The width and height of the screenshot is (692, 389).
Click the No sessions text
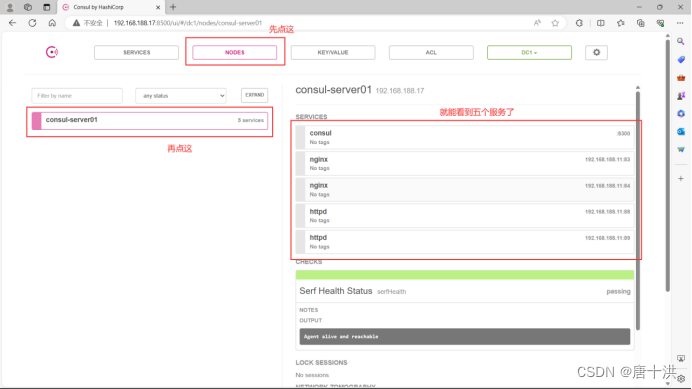[312, 375]
